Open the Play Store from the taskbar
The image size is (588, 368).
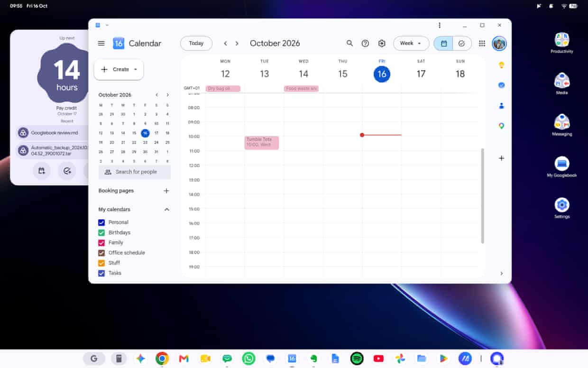443,359
